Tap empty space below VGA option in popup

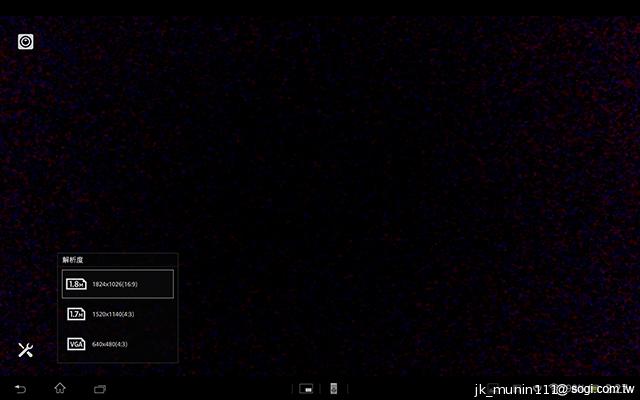pos(118,358)
